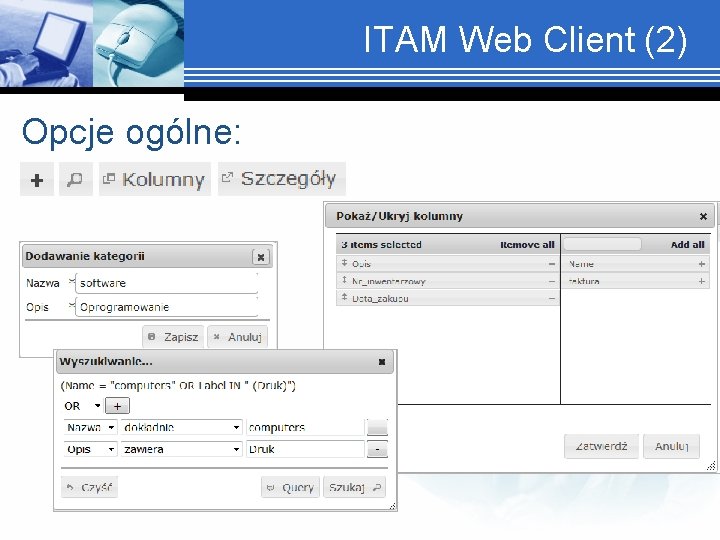The width and height of the screenshot is (720, 540).
Task: Remove the computers condition row button
Action: (377, 428)
